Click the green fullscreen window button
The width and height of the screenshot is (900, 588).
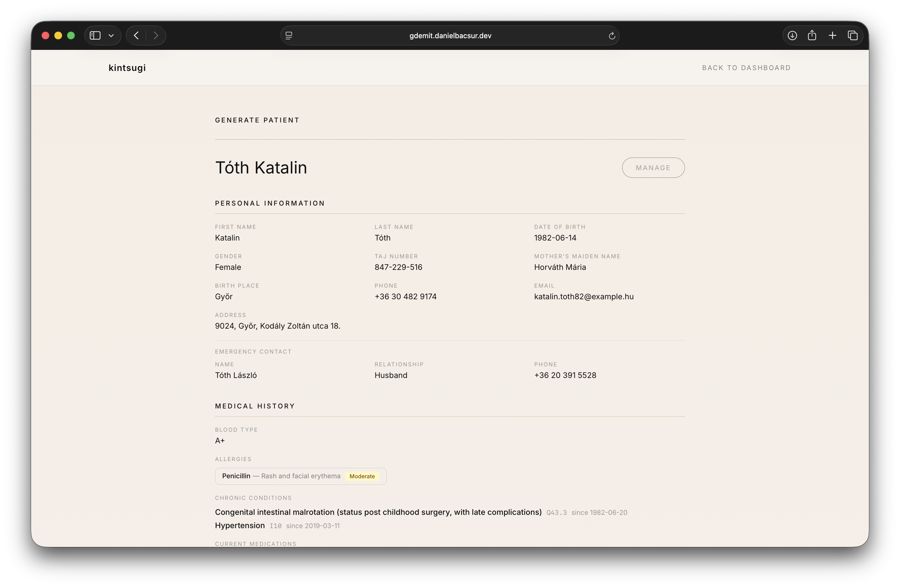click(x=71, y=35)
